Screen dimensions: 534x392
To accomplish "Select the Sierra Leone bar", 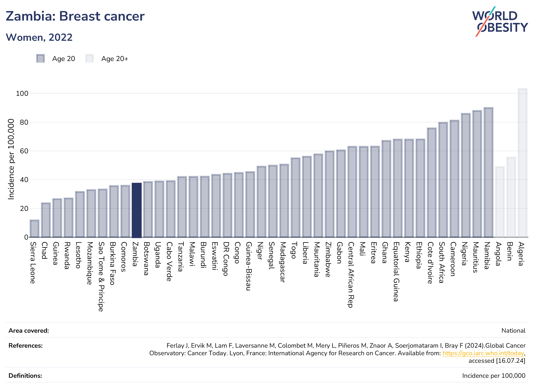I will click(x=34, y=229).
